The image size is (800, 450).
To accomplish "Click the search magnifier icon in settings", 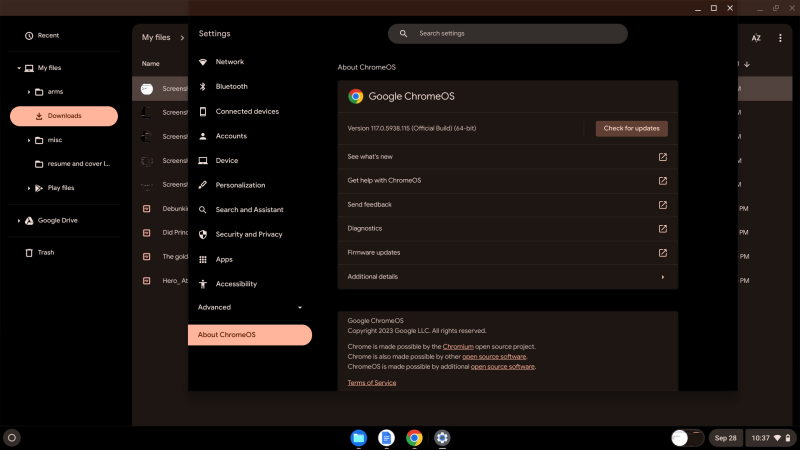I will [403, 34].
